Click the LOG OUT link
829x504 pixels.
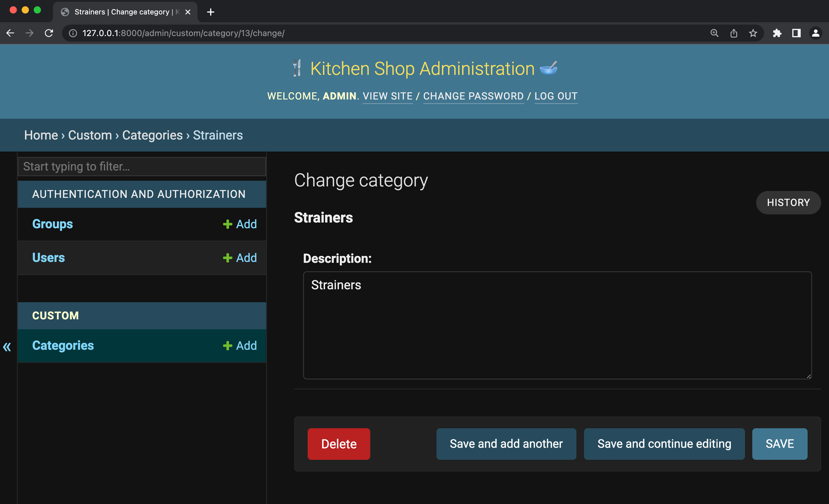pyautogui.click(x=556, y=96)
